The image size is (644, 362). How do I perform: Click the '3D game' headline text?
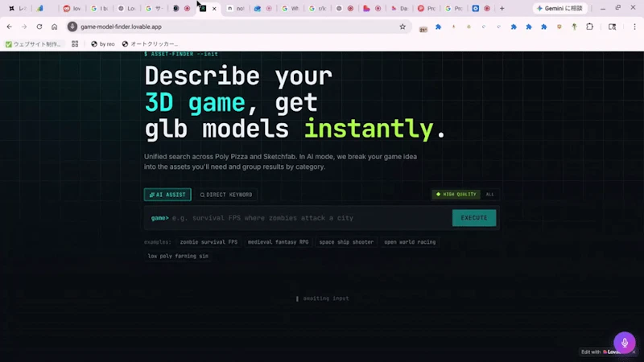[x=195, y=103]
